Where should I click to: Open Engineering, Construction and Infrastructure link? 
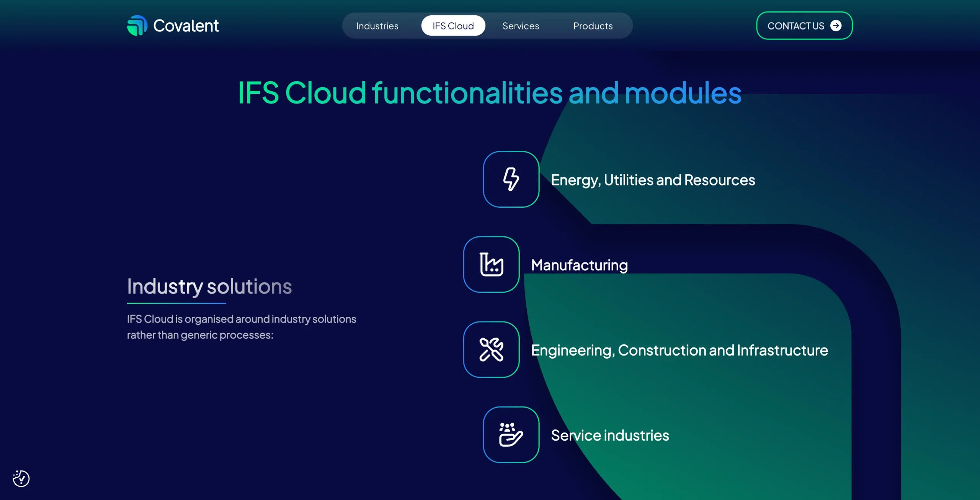679,350
